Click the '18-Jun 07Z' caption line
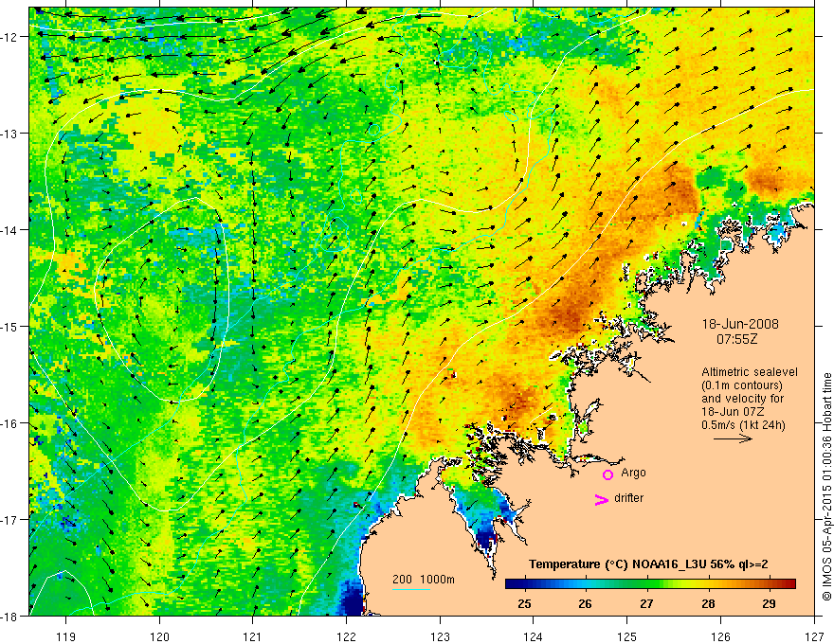The width and height of the screenshot is (834, 644). tap(733, 412)
